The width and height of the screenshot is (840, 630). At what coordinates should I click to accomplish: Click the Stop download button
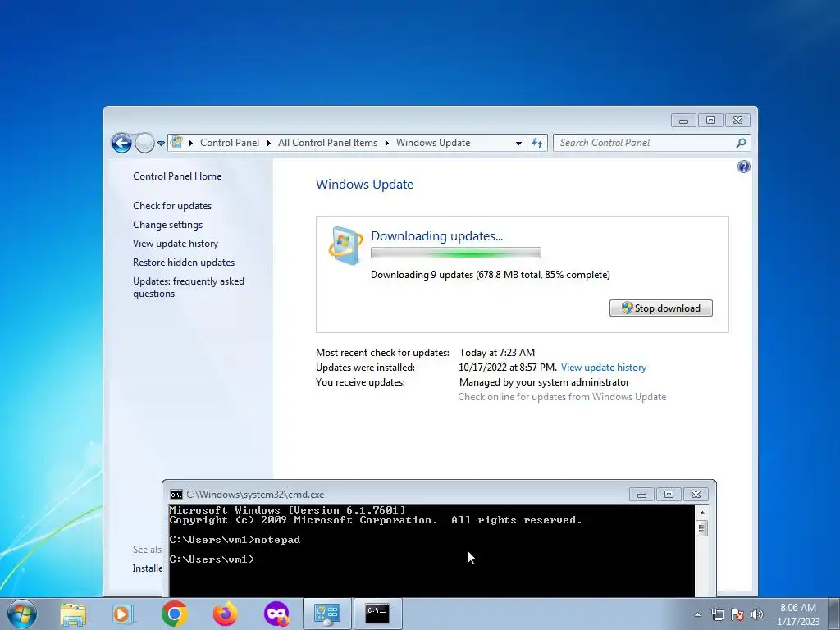point(661,308)
